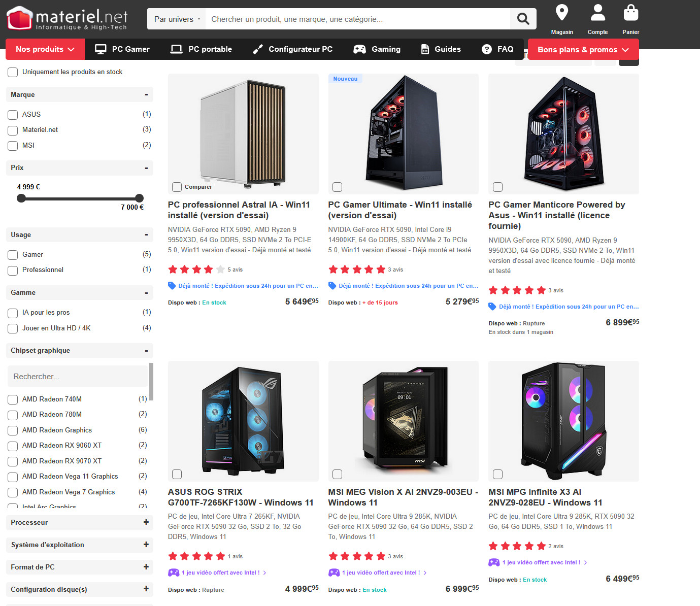Check the ASUS brand filter
The height and width of the screenshot is (606, 700).
13,115
